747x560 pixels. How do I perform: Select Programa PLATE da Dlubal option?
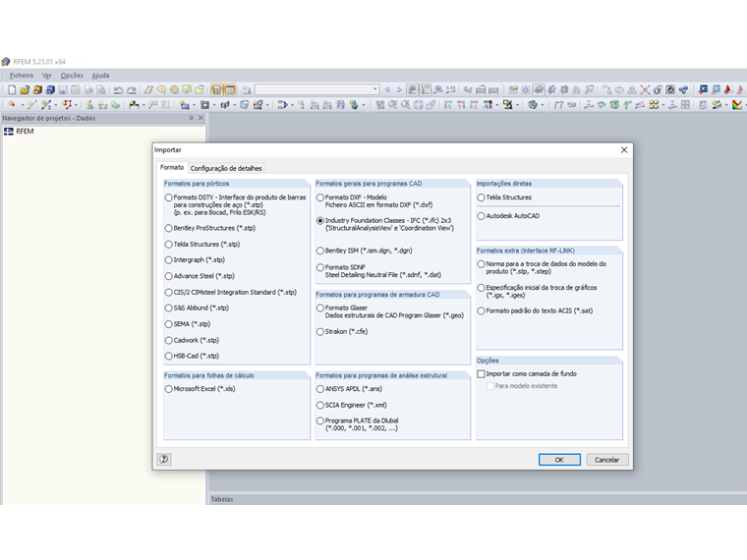(x=320, y=420)
